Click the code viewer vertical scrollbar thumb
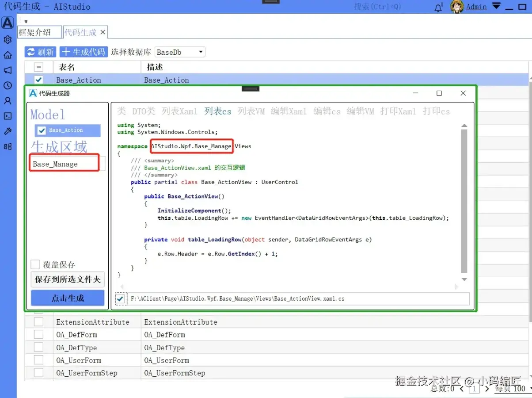This screenshot has width=532, height=398. [x=464, y=201]
